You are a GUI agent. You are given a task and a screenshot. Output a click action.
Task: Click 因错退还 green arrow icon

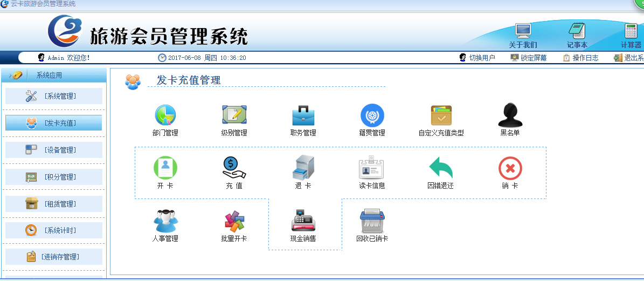(x=441, y=168)
